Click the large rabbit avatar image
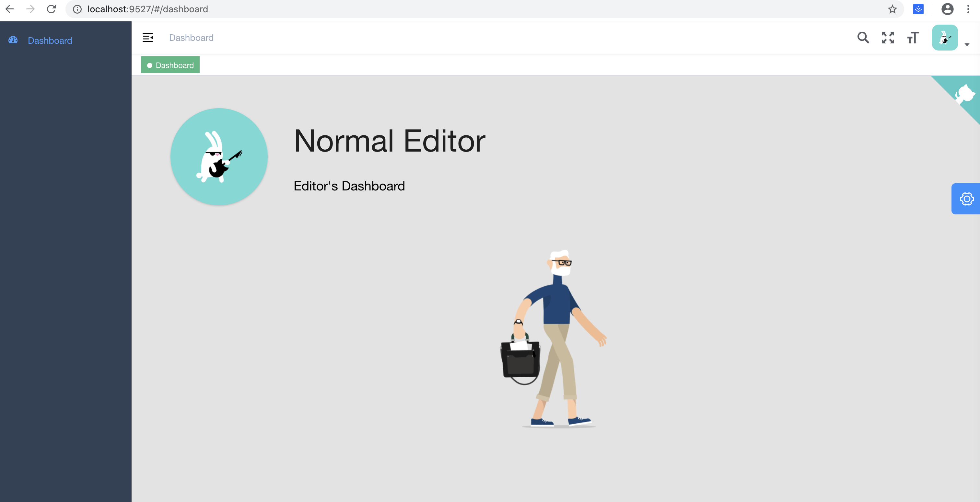This screenshot has height=502, width=980. pos(219,157)
